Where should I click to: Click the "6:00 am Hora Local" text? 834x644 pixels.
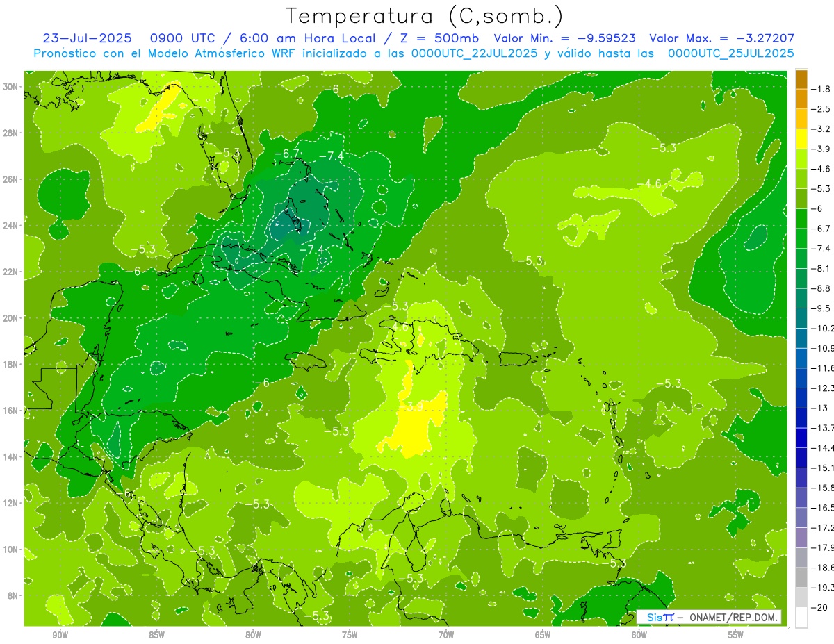point(309,39)
